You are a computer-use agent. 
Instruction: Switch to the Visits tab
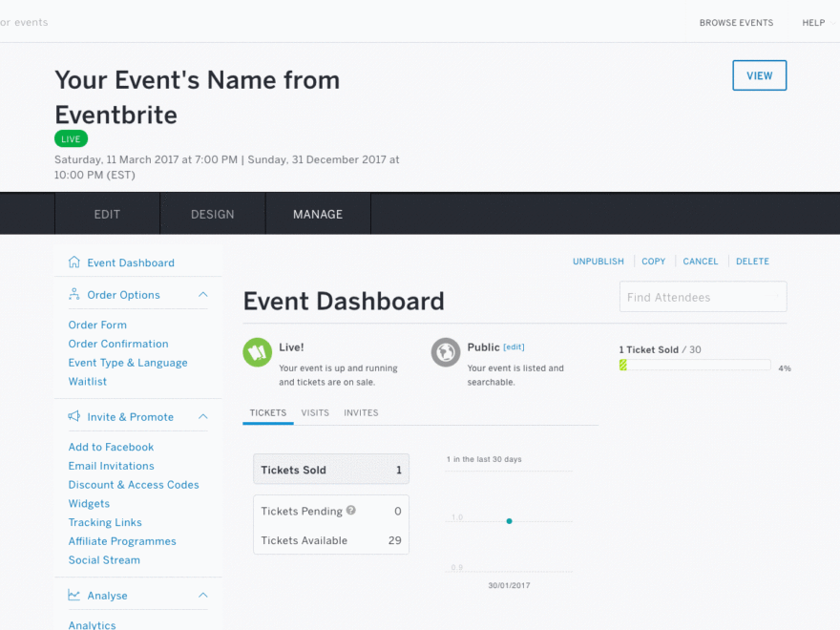pyautogui.click(x=315, y=413)
